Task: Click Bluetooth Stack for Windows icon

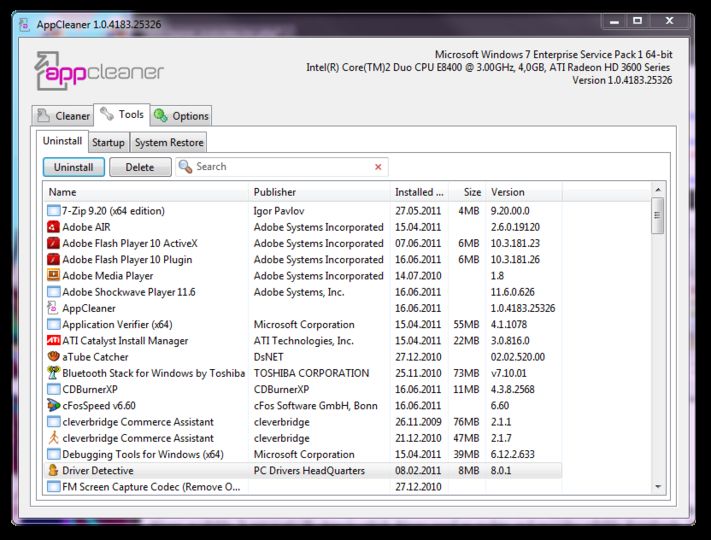Action: (x=54, y=373)
